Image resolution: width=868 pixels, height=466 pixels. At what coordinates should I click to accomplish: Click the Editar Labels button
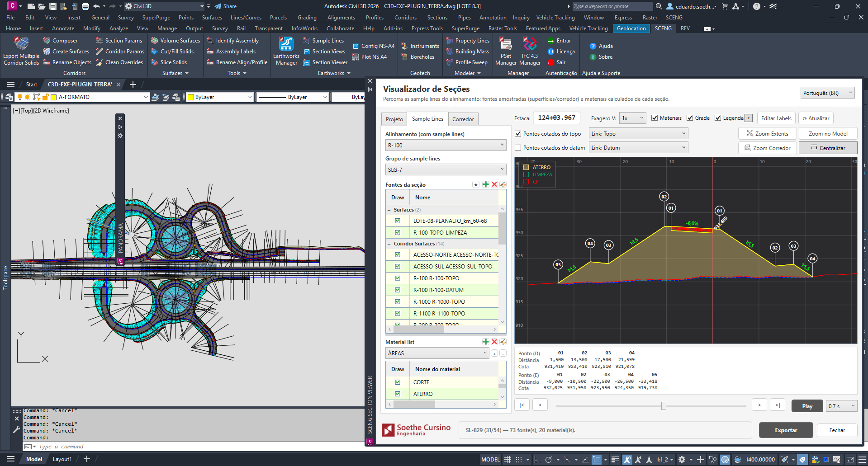click(776, 118)
